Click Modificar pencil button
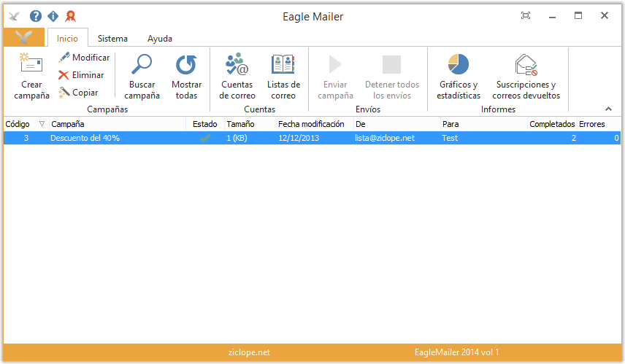Viewport: 625px width, 364px height. coord(84,58)
